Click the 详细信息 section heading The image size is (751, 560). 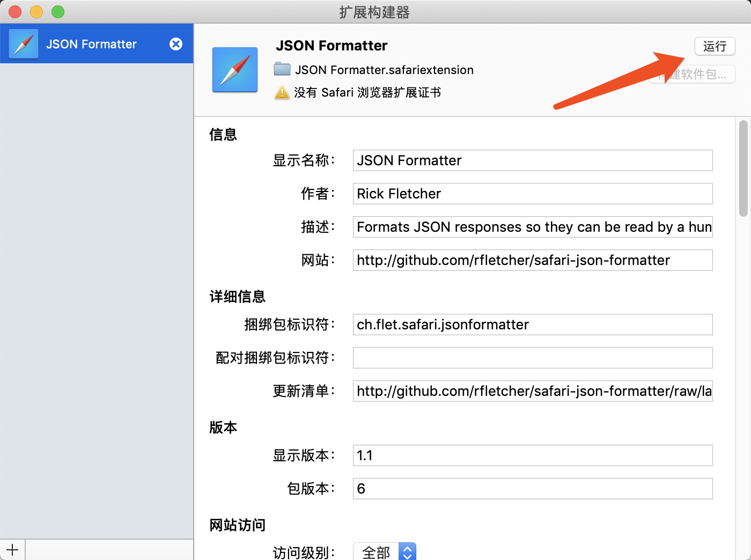coord(237,297)
